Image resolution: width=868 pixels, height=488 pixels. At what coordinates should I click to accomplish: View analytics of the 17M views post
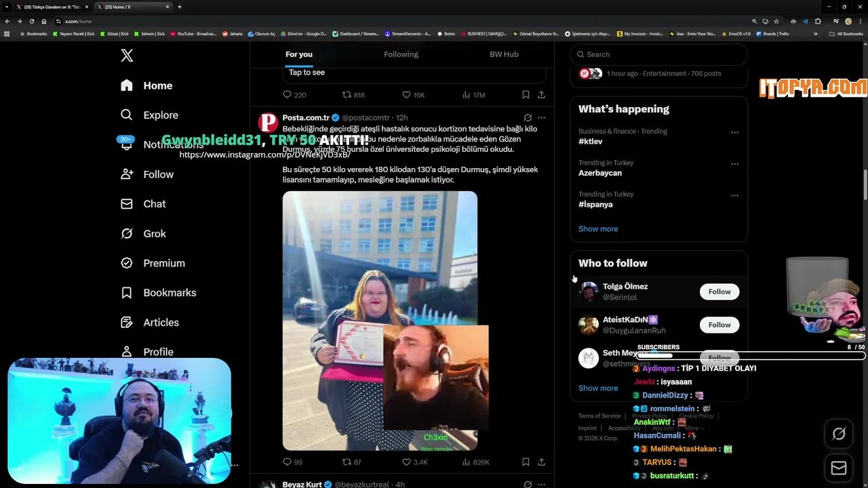[x=473, y=95]
